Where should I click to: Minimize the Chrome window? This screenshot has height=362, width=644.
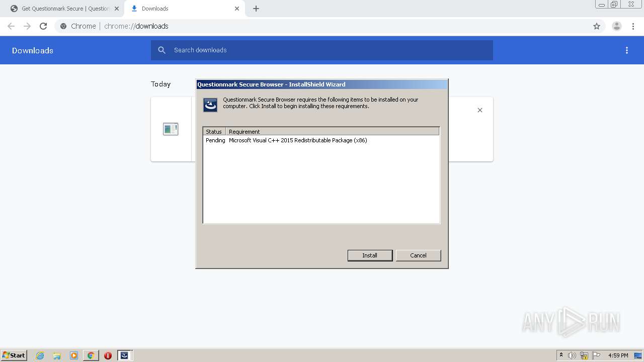point(602,4)
